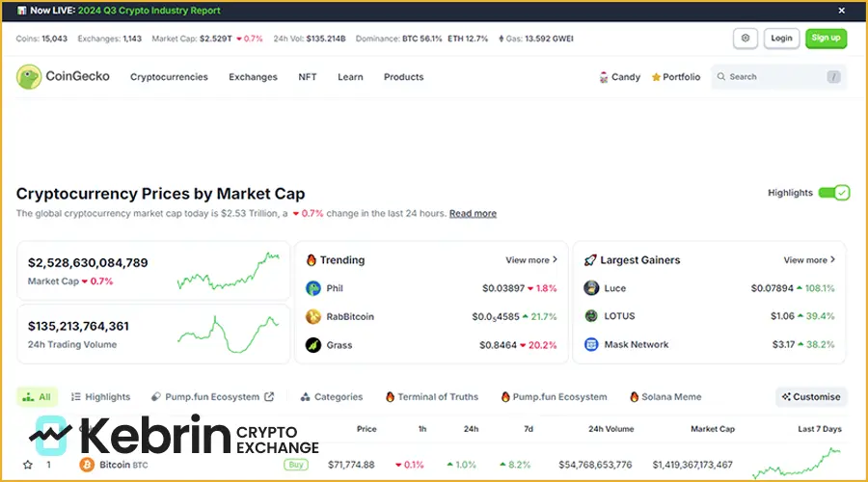868x482 pixels.
Task: Click the CoinGecko gecko logo icon
Action: [29, 77]
